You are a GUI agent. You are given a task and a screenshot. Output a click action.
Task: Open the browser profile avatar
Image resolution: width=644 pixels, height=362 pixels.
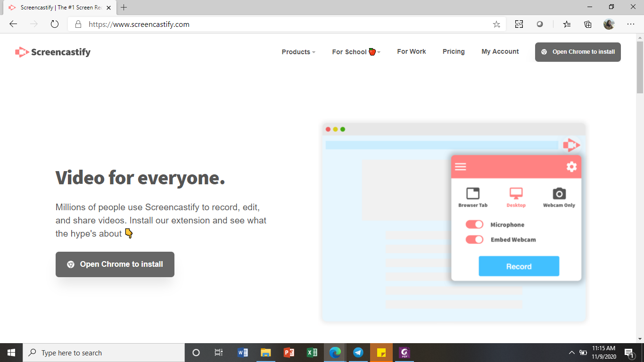[x=609, y=25]
